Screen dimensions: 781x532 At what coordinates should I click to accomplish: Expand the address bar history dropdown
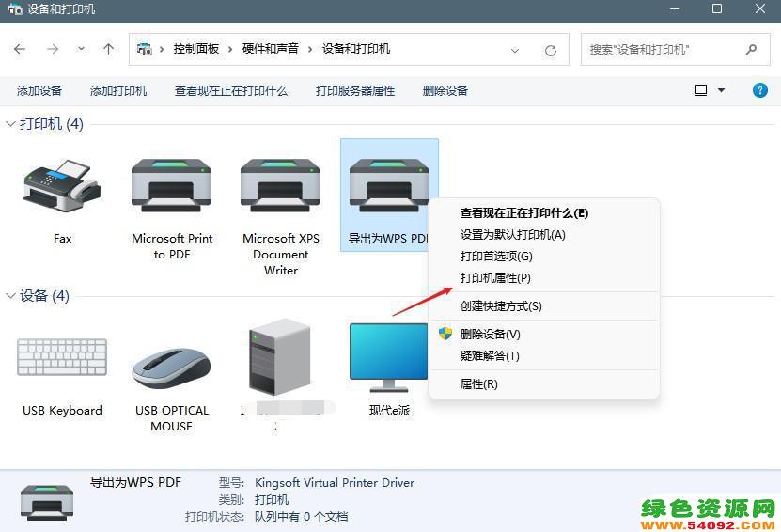[515, 51]
